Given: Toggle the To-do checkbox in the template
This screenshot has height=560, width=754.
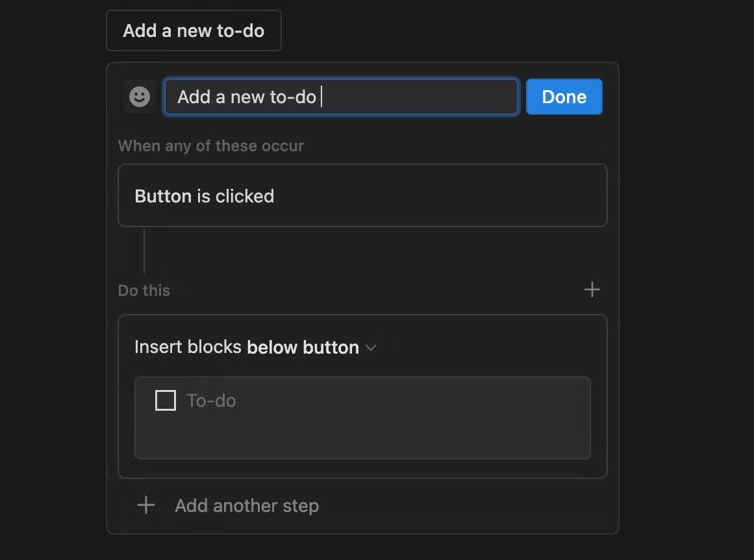Looking at the screenshot, I should point(166,400).
